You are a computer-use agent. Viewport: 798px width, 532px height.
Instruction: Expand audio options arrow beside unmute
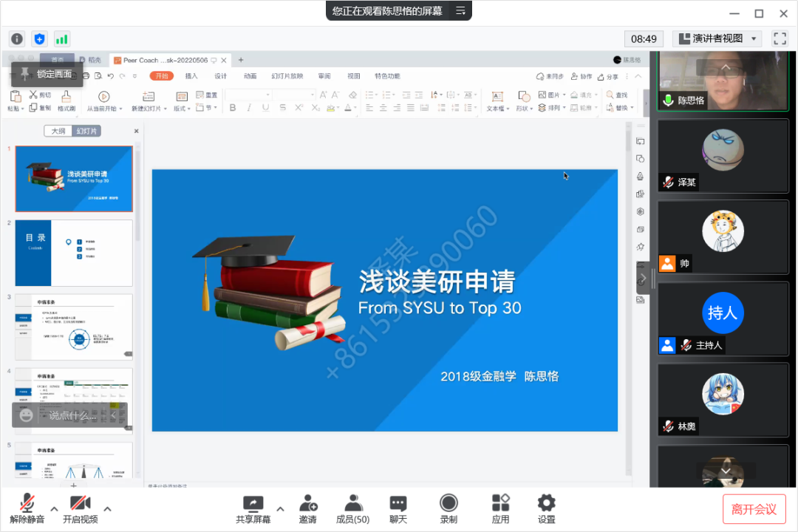pyautogui.click(x=54, y=508)
